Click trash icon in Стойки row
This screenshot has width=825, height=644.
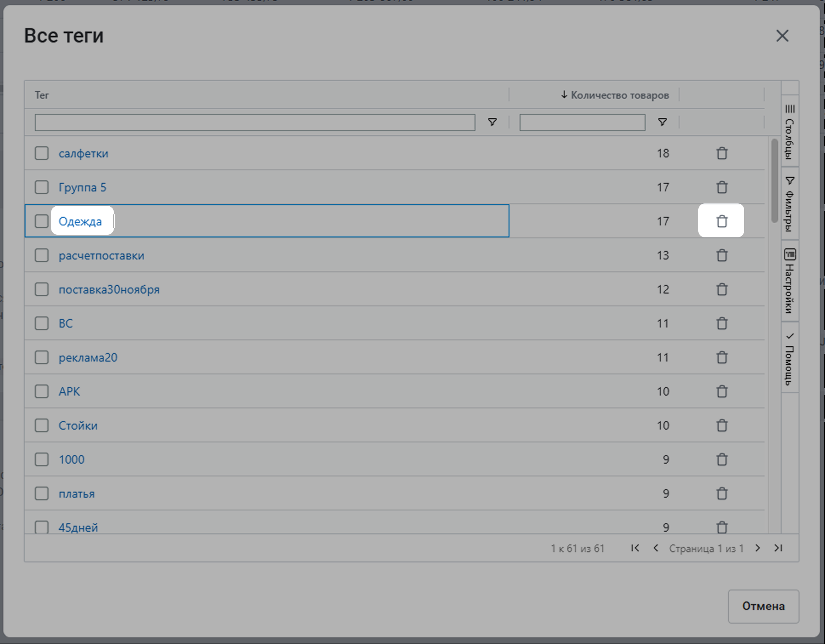click(x=722, y=425)
